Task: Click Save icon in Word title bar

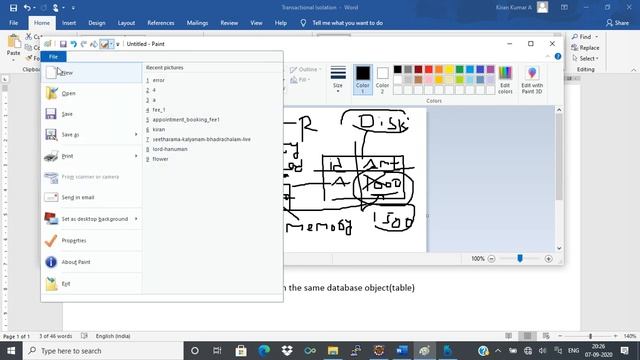Action: [x=13, y=7]
